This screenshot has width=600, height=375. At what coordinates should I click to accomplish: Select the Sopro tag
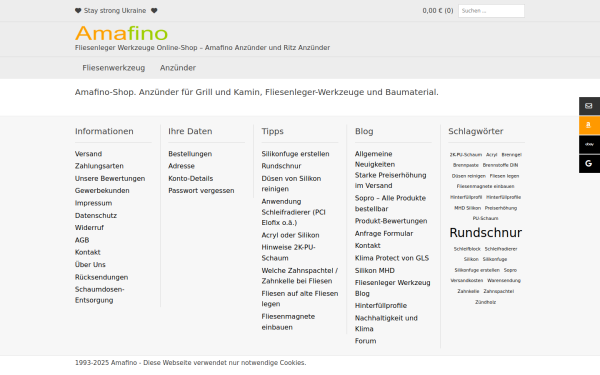point(510,270)
